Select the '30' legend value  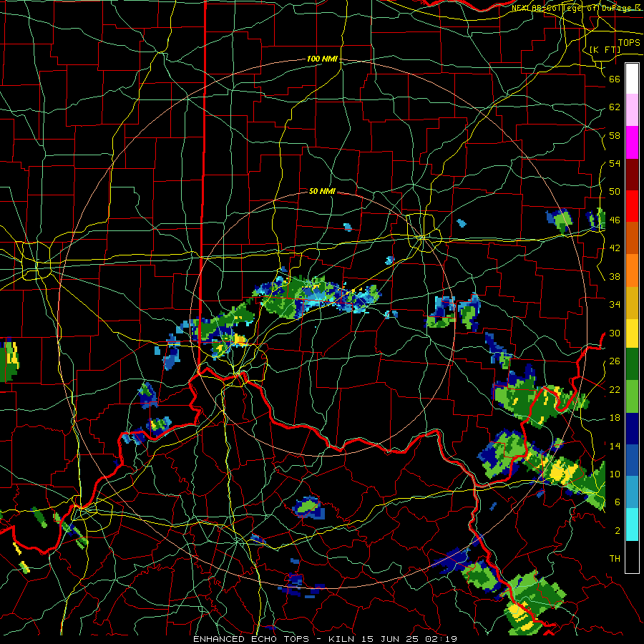click(x=615, y=333)
